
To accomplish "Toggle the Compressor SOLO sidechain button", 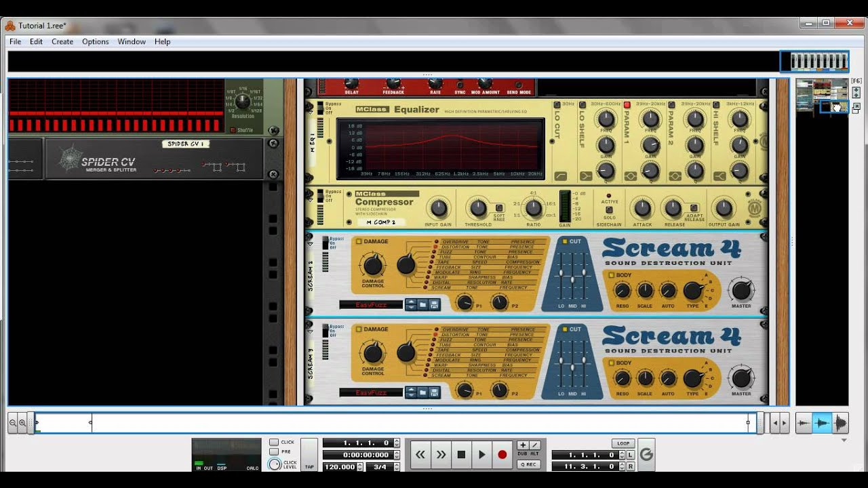I will [608, 210].
